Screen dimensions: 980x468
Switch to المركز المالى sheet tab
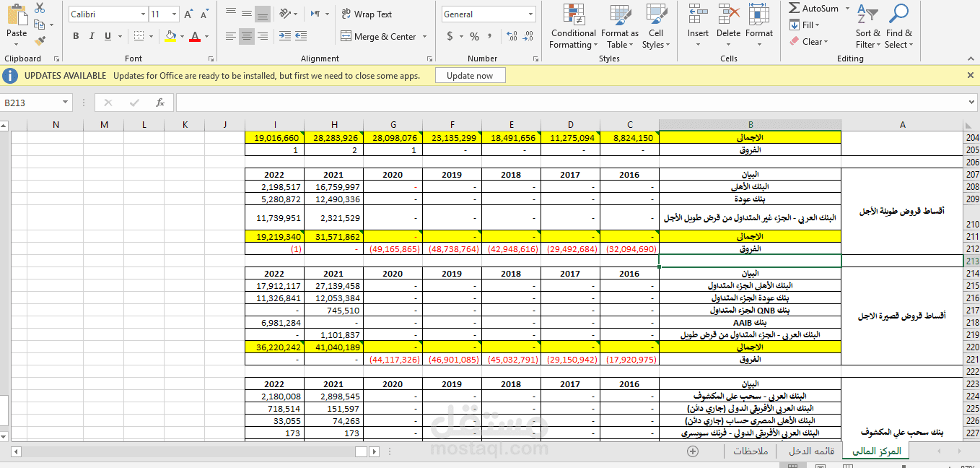[877, 451]
